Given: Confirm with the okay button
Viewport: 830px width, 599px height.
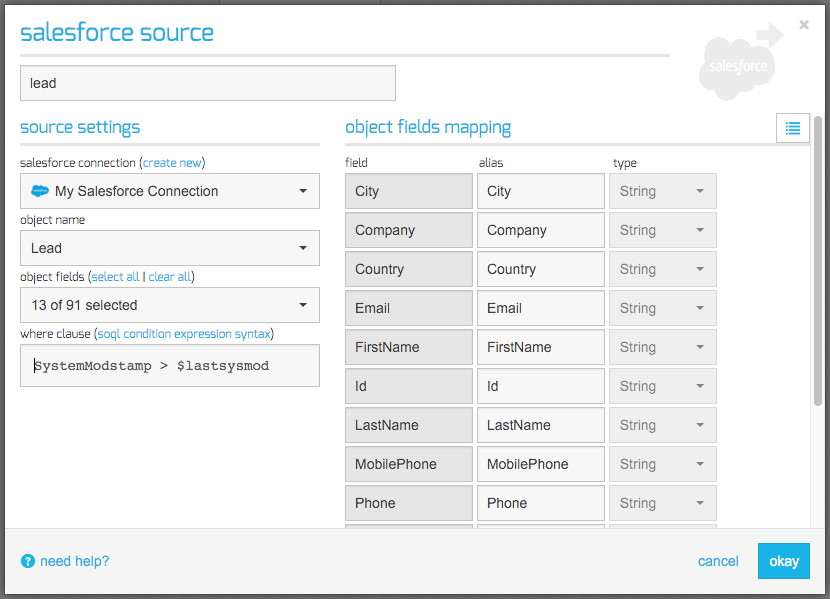Looking at the screenshot, I should tap(783, 561).
